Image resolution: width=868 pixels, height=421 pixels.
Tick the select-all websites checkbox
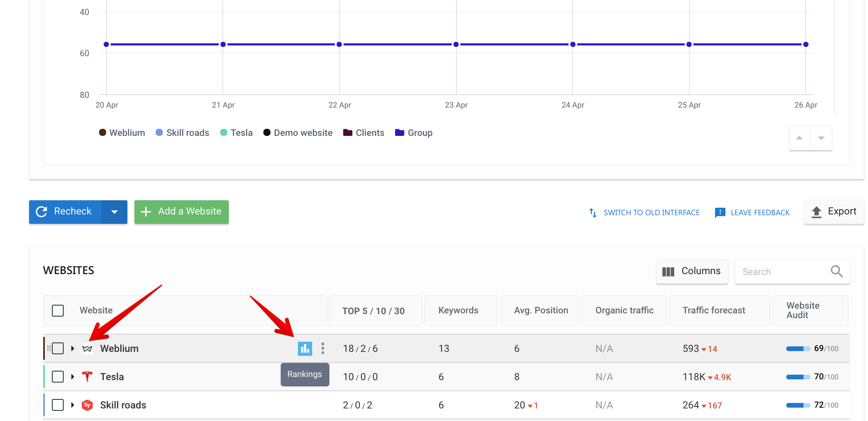pyautogui.click(x=58, y=310)
